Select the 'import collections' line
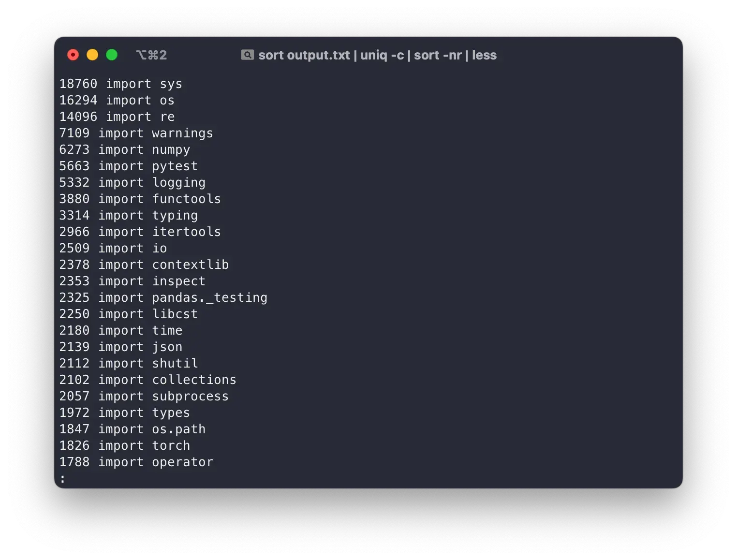Screen dimensions: 737x560 pos(147,380)
